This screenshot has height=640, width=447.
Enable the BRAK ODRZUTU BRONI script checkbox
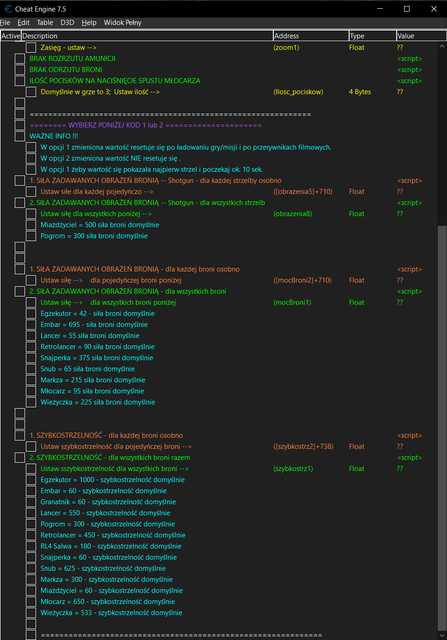pos(20,70)
